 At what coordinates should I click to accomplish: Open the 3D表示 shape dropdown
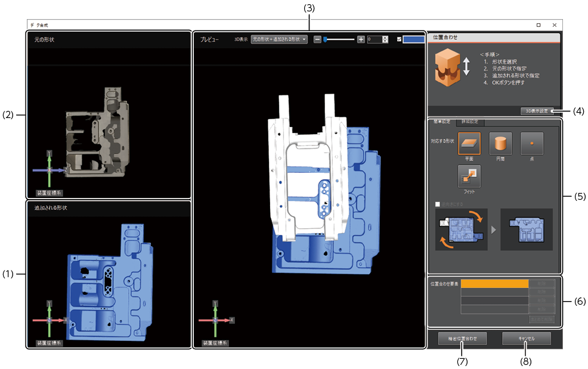279,39
